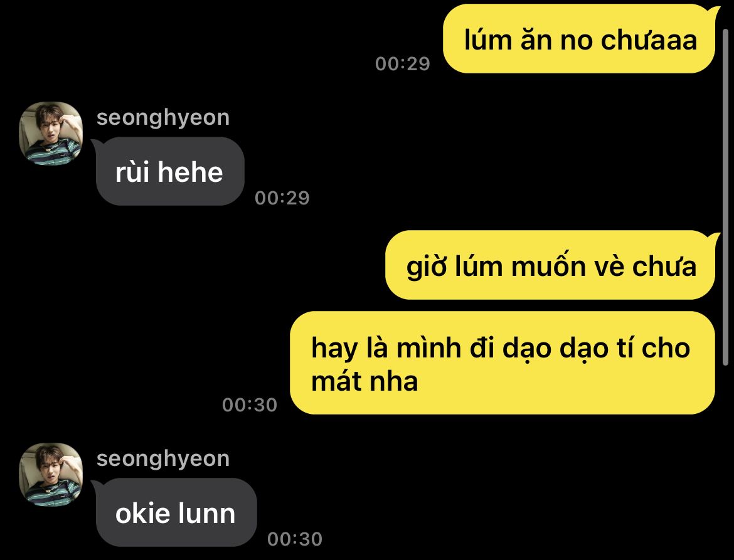Open seonghyeon's avatar beside "okie lunn"
The width and height of the screenshot is (734, 560).
click(51, 474)
